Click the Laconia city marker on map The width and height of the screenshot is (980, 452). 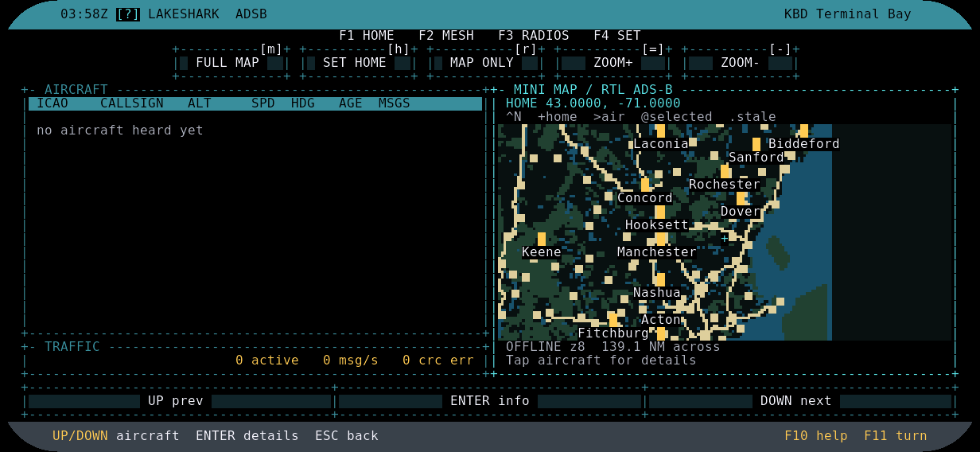tap(660, 131)
